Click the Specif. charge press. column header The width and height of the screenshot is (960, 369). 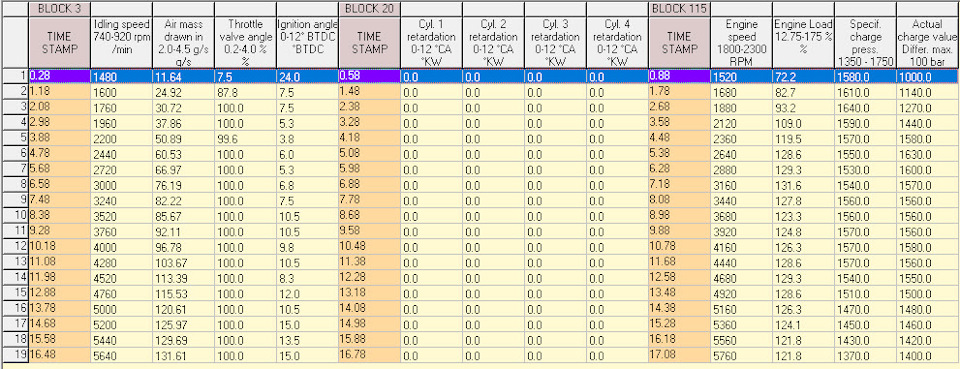864,42
